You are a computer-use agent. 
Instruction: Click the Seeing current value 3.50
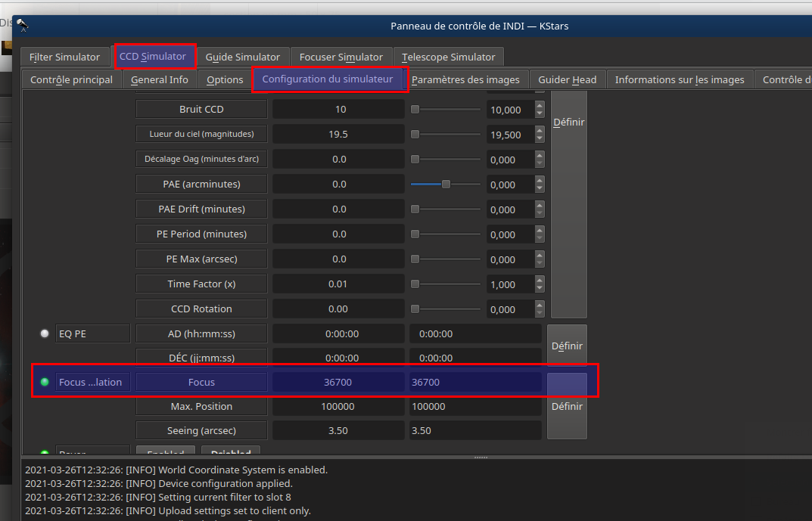coord(338,430)
